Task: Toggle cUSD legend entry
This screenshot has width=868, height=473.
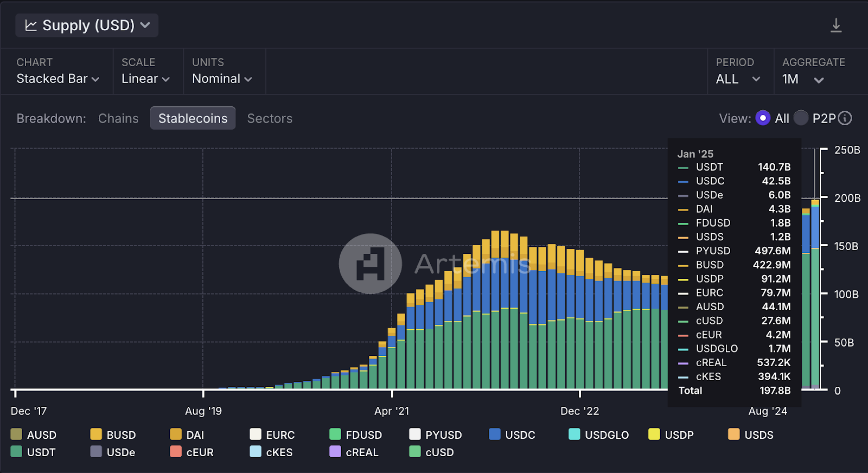Action: click(x=432, y=452)
